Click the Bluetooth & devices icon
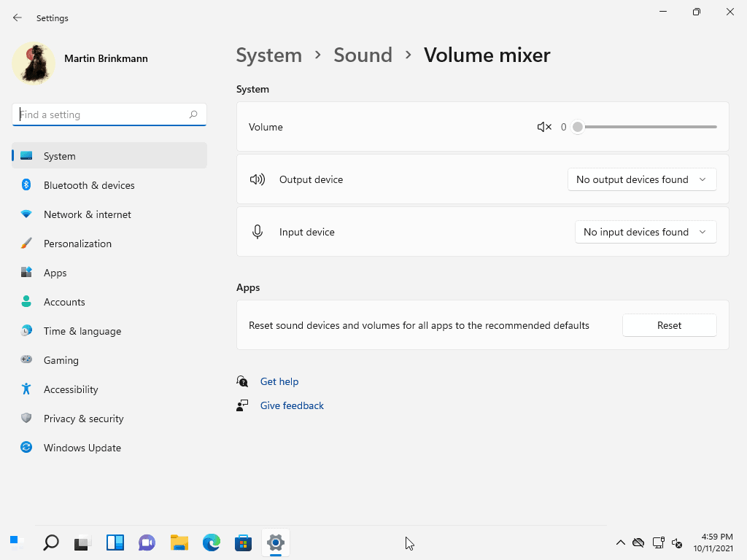Viewport: 747px width, 560px height. click(x=26, y=185)
